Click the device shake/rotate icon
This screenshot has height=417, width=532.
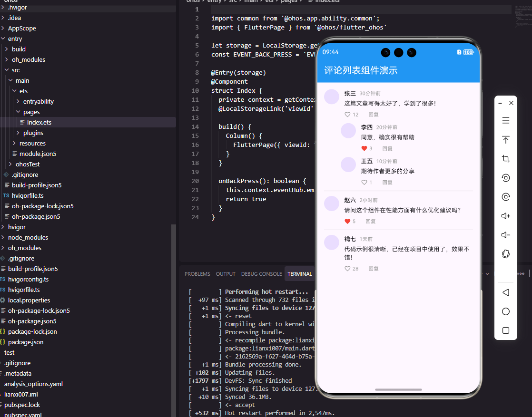pos(505,253)
